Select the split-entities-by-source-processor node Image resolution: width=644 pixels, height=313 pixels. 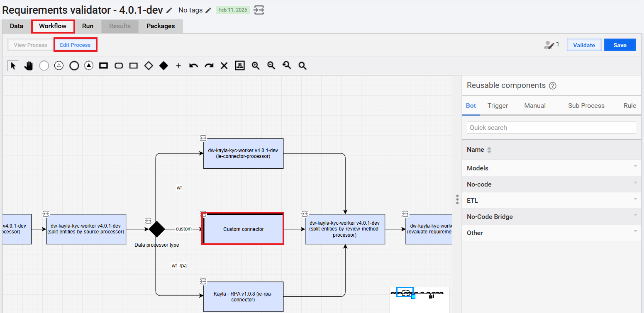(x=86, y=229)
